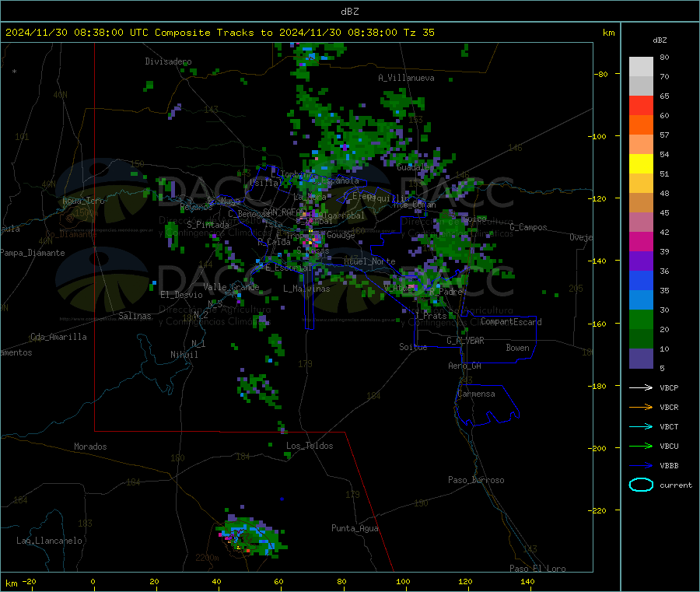Click the Nihuil map label
The image size is (700, 592).
[184, 355]
